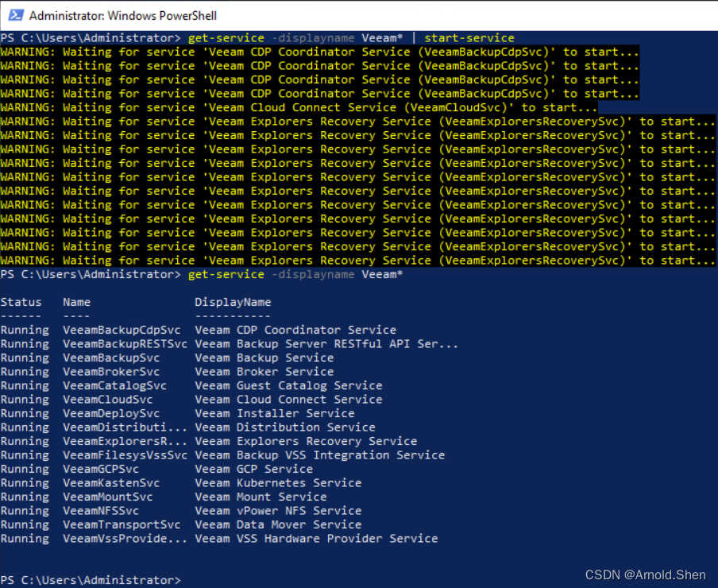
Task: Click 'Veeam Backup VSS Integration Service' text
Action: coord(319,455)
